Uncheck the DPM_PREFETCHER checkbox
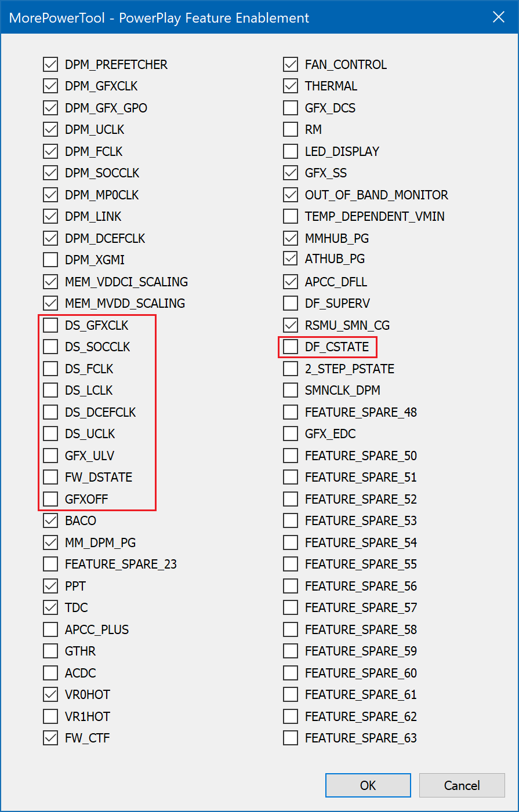The height and width of the screenshot is (812, 519). 51,64
